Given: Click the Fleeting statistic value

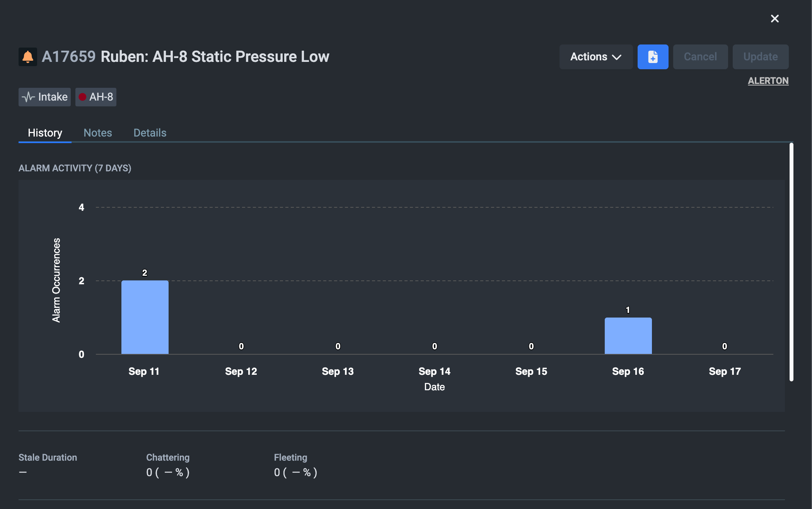Looking at the screenshot, I should point(295,472).
